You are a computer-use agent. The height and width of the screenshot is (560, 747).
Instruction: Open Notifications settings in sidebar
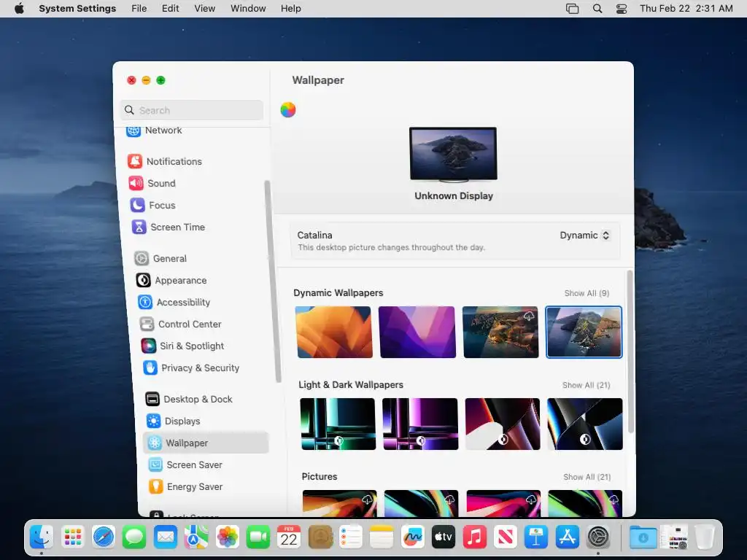[x=165, y=161]
